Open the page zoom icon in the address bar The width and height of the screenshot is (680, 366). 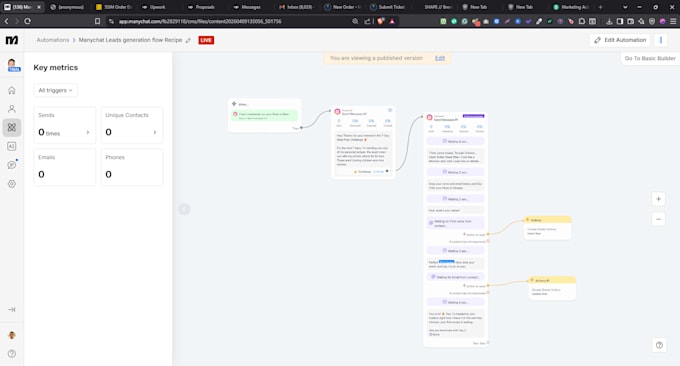355,21
